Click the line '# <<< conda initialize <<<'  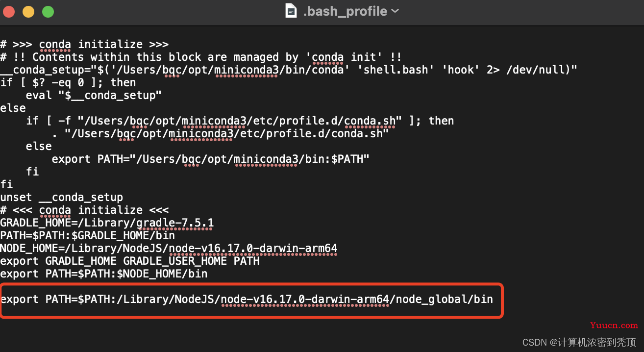pyautogui.click(x=84, y=210)
